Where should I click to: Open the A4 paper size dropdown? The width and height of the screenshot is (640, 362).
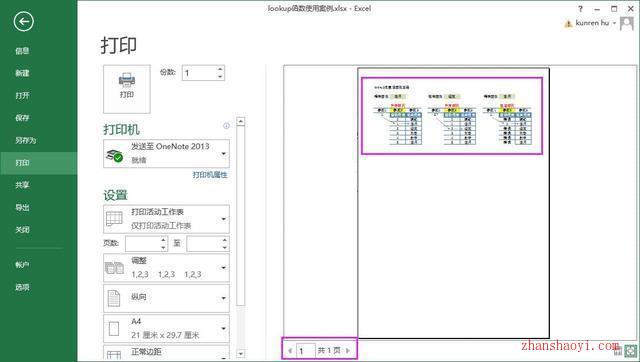(x=166, y=328)
